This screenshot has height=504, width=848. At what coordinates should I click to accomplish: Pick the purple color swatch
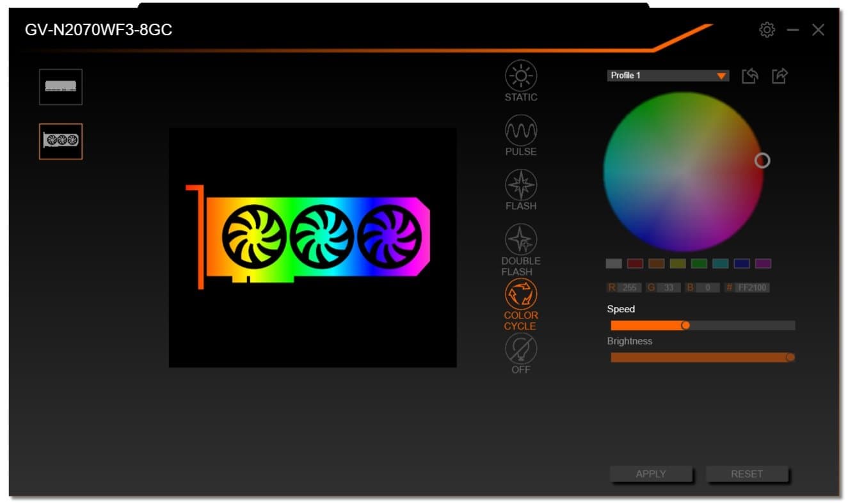pyautogui.click(x=763, y=264)
